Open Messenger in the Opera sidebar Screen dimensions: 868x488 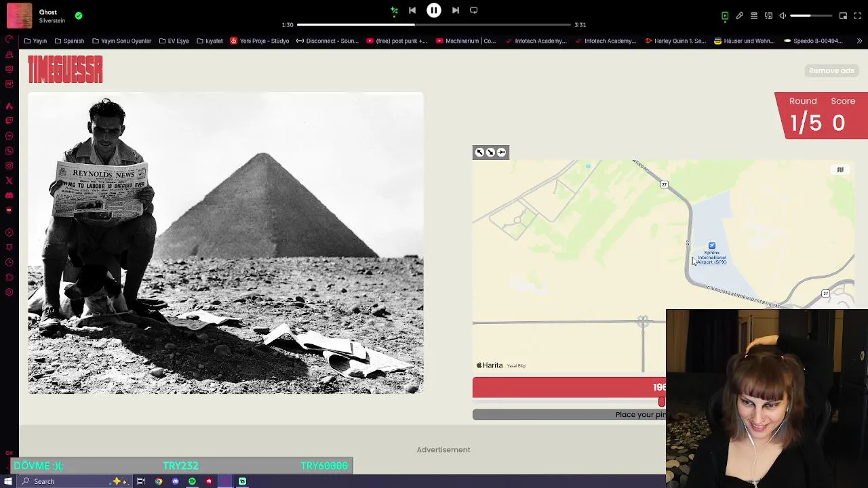click(x=9, y=136)
